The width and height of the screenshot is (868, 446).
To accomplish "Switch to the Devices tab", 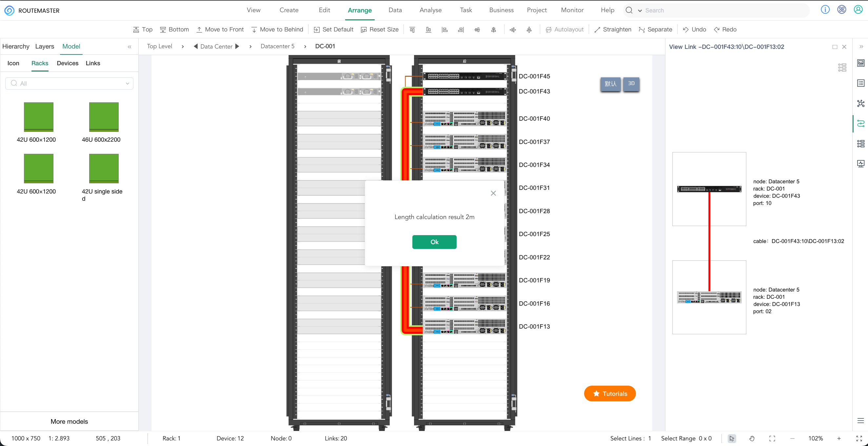I will [x=68, y=63].
